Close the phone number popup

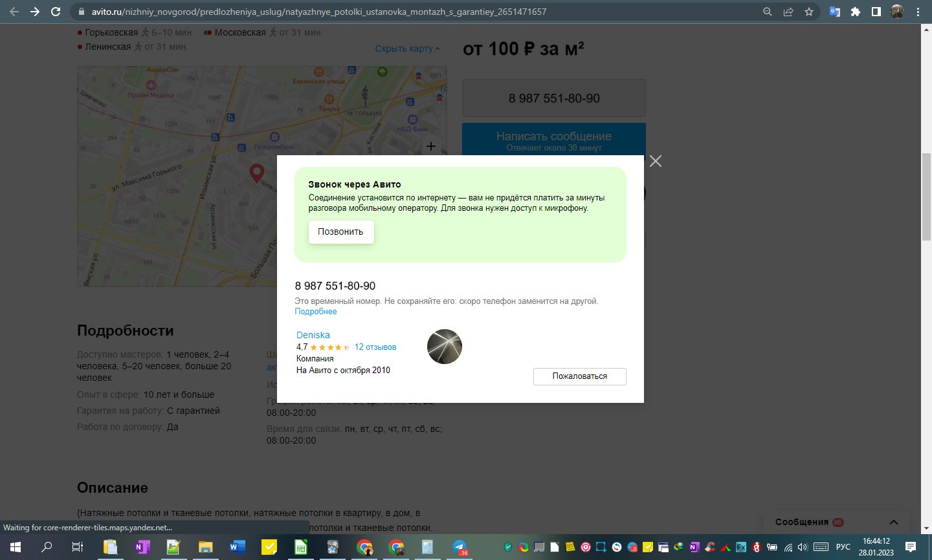coord(656,161)
